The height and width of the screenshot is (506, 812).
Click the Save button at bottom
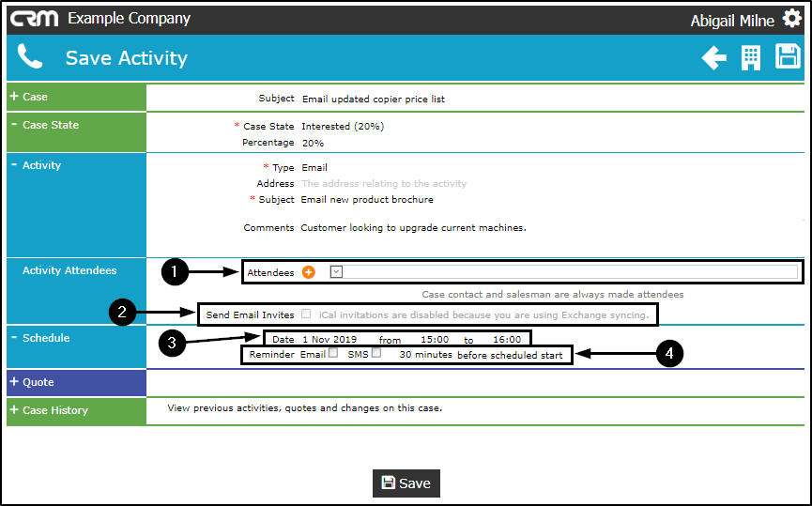coord(406,483)
